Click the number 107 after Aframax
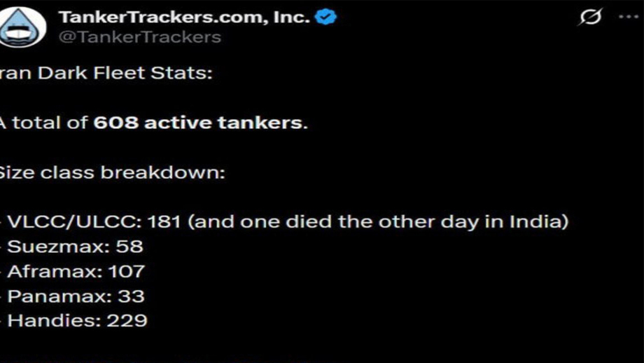Image resolution: width=644 pixels, height=363 pixels. pos(127,271)
